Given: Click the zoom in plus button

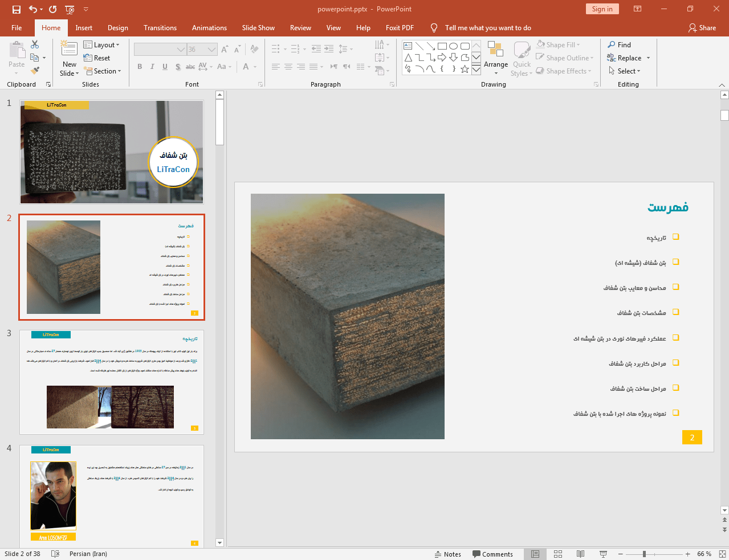Looking at the screenshot, I should [x=687, y=554].
